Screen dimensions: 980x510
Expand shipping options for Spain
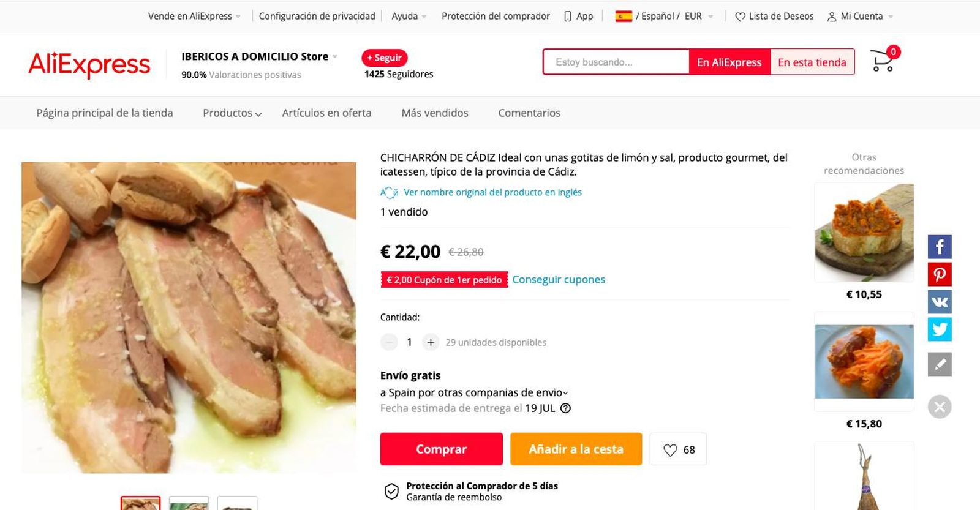click(566, 392)
